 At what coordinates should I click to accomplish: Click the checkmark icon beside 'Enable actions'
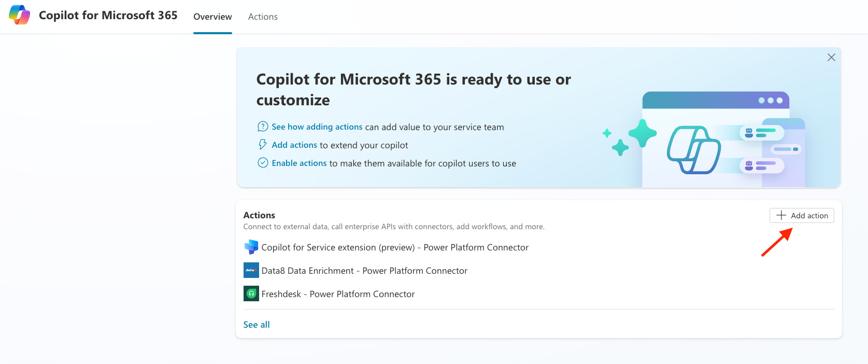click(x=263, y=163)
